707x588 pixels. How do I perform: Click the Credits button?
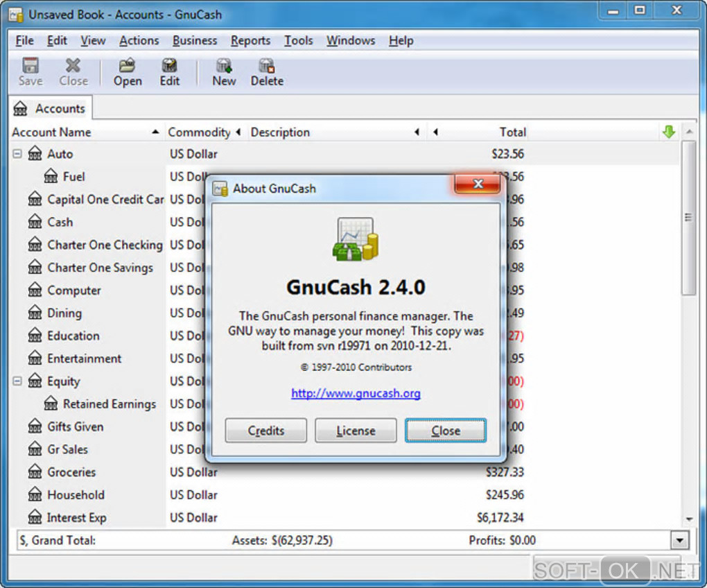(266, 431)
